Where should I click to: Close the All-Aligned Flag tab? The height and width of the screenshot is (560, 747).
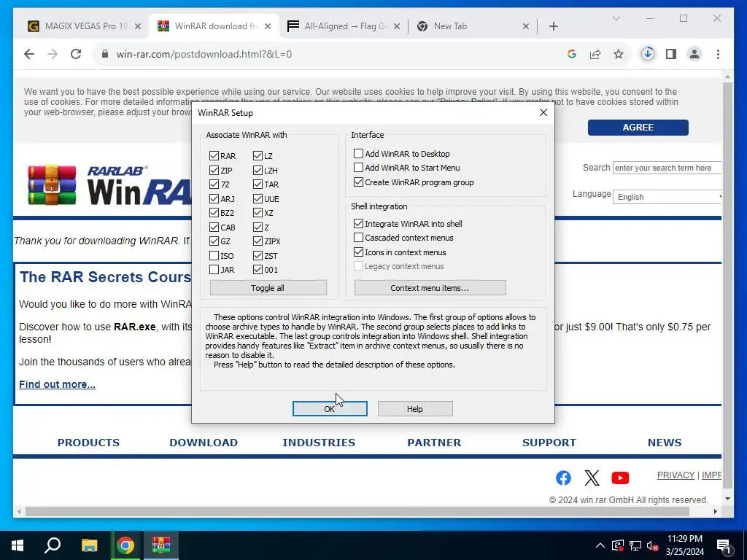(397, 26)
